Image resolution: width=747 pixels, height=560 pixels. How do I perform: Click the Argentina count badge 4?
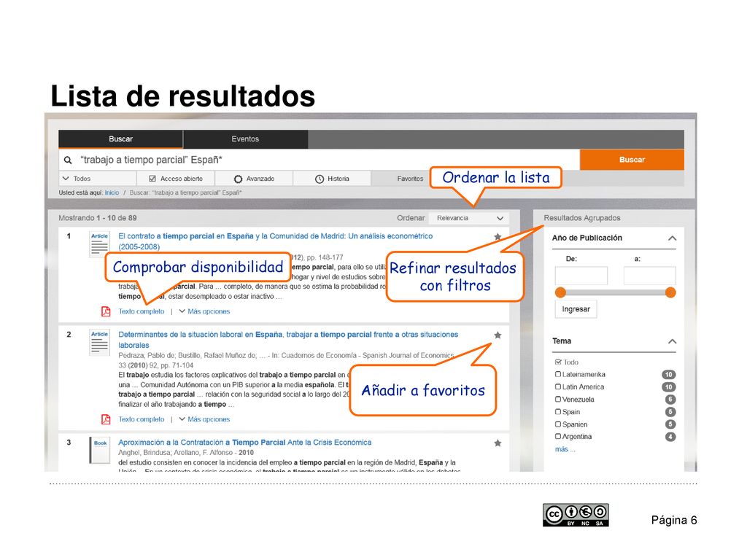coord(670,437)
